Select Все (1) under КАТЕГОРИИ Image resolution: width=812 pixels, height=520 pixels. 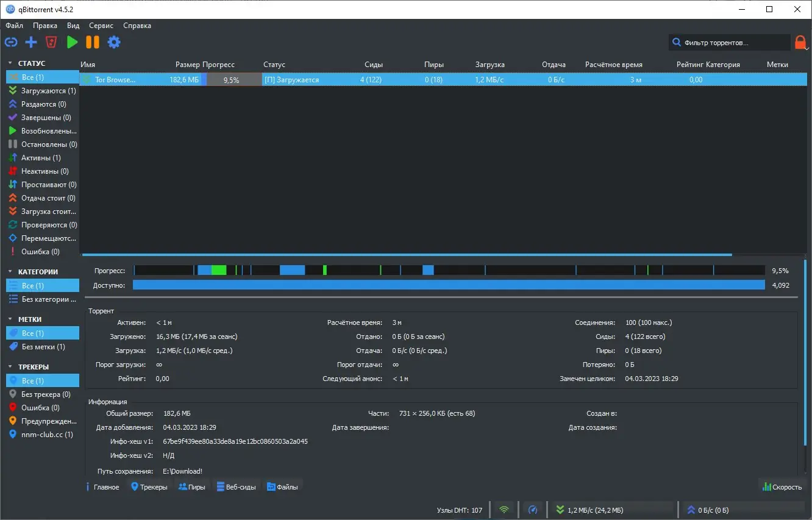[x=43, y=286]
